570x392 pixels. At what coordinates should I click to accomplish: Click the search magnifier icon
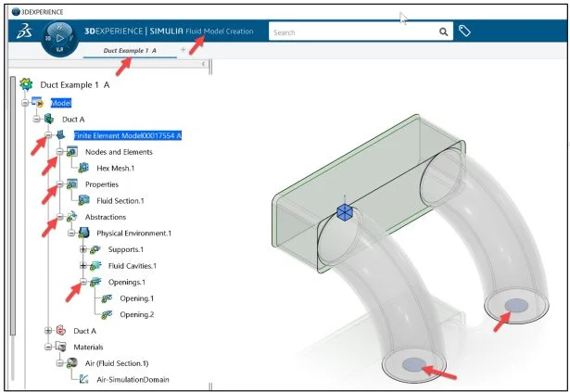tap(444, 32)
